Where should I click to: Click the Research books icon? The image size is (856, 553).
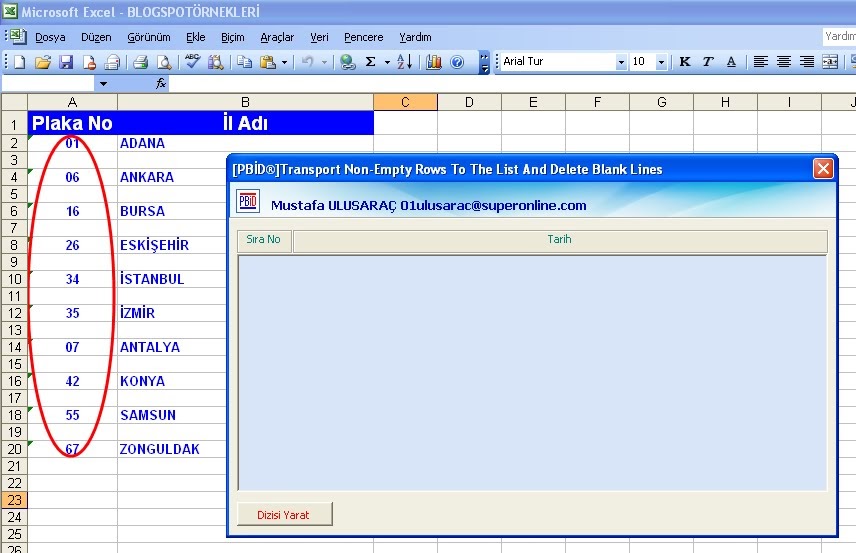[216, 62]
